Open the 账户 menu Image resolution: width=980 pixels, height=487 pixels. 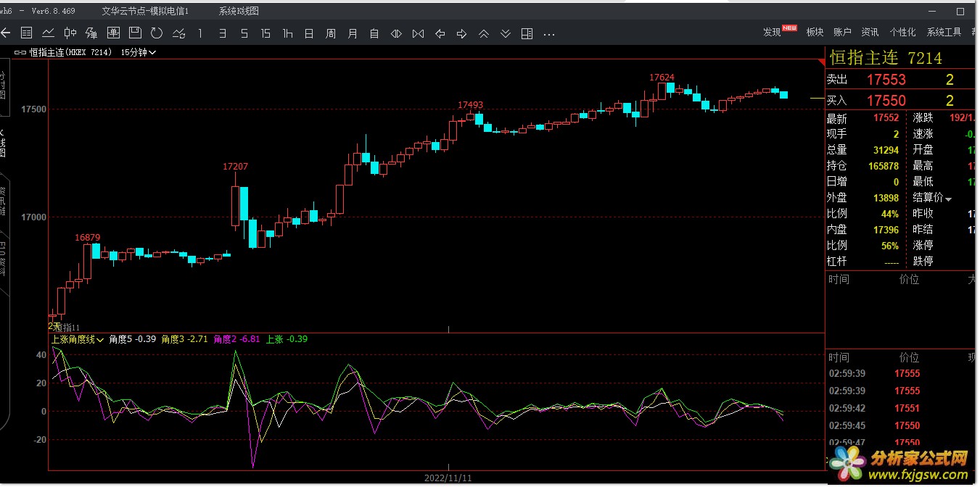[842, 32]
